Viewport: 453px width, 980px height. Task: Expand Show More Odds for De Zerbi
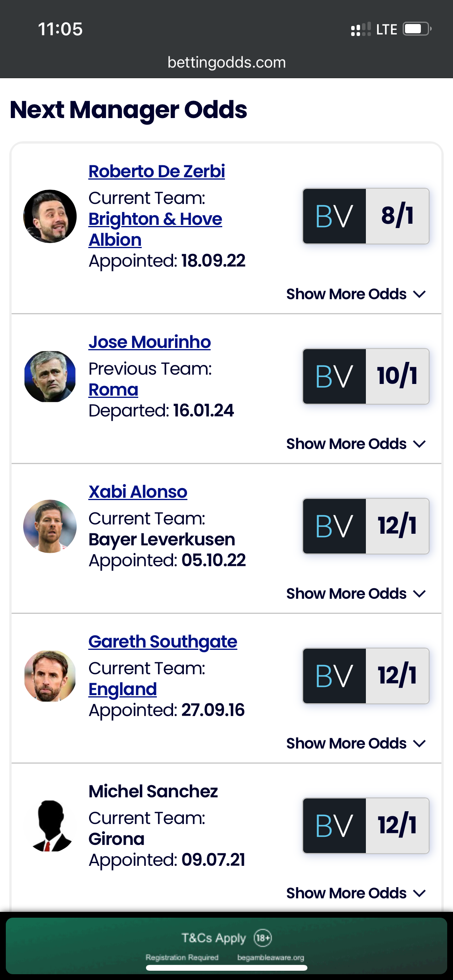pyautogui.click(x=356, y=294)
